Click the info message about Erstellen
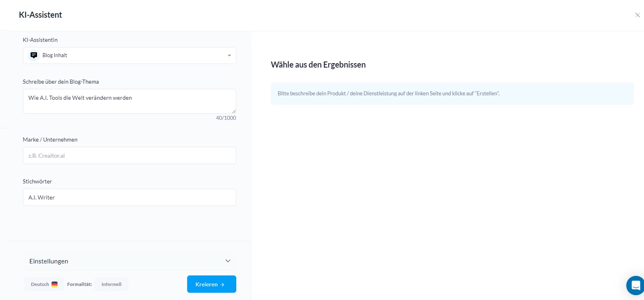This screenshot has width=644, height=300. coord(452,94)
